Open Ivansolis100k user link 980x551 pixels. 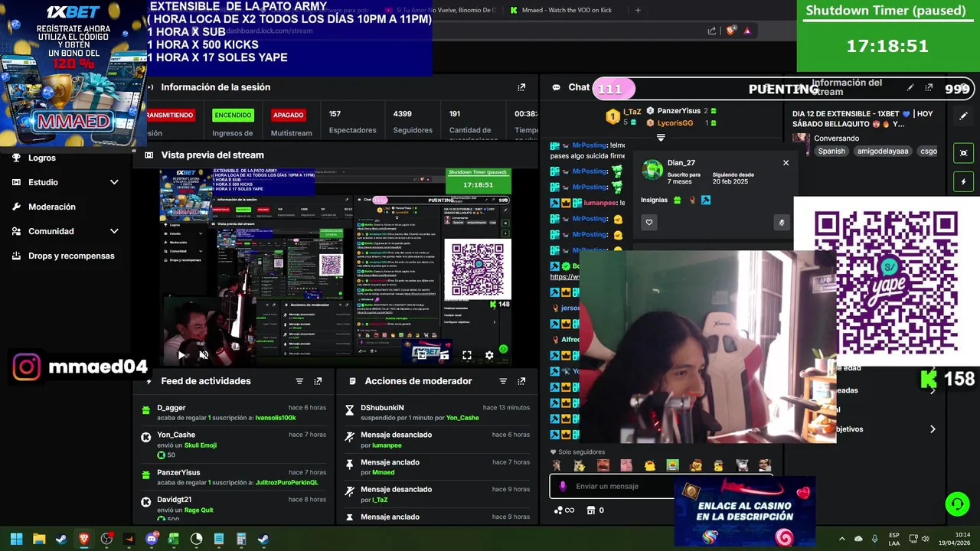pyautogui.click(x=276, y=418)
